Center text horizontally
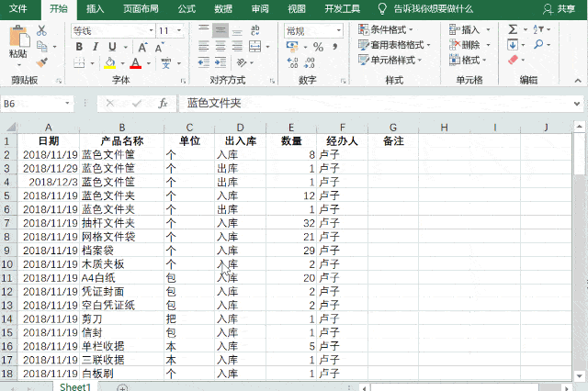Screen dimensions: 588x391 220,47
